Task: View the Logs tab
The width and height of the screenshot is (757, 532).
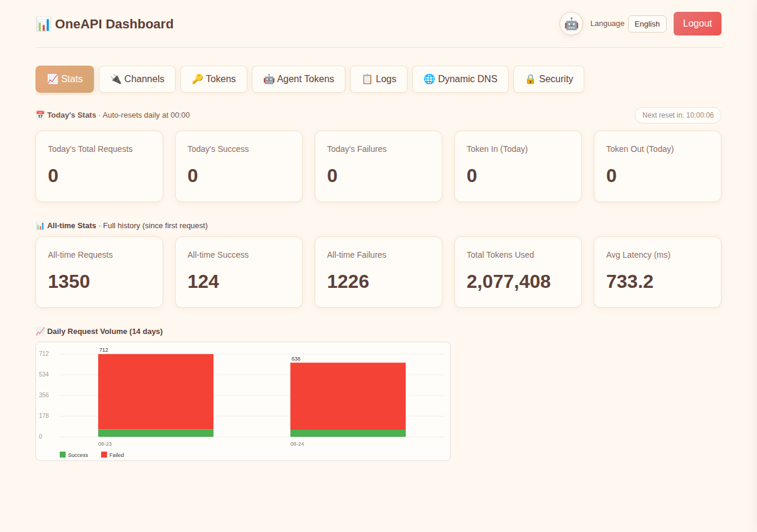Action: coord(378,79)
